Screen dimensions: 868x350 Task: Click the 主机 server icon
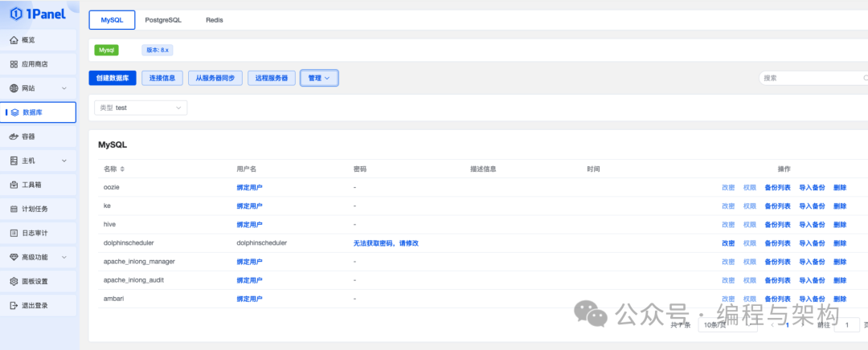pyautogui.click(x=14, y=161)
